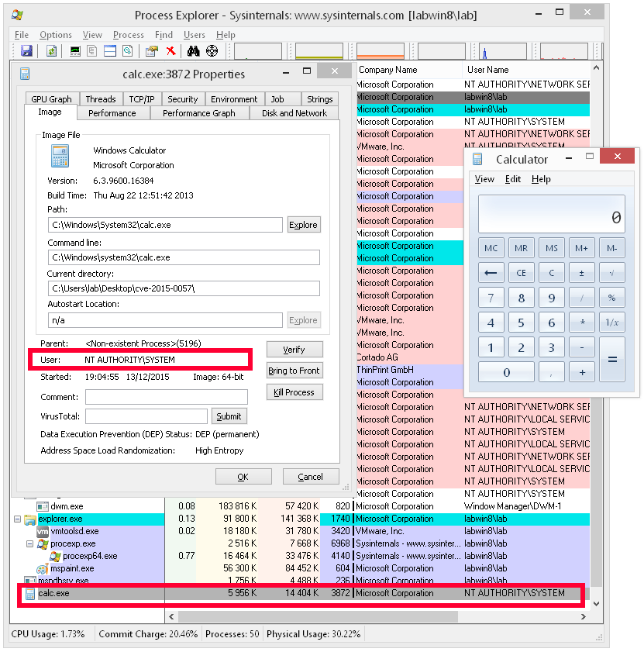The height and width of the screenshot is (652, 644).
Task: Open Calculator's View menu
Action: pyautogui.click(x=484, y=179)
